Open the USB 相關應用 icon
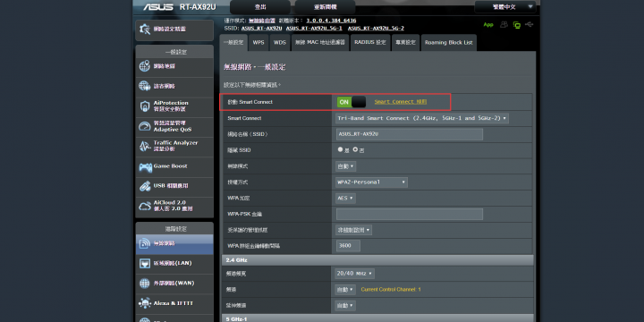This screenshot has width=644, height=322. click(x=145, y=186)
